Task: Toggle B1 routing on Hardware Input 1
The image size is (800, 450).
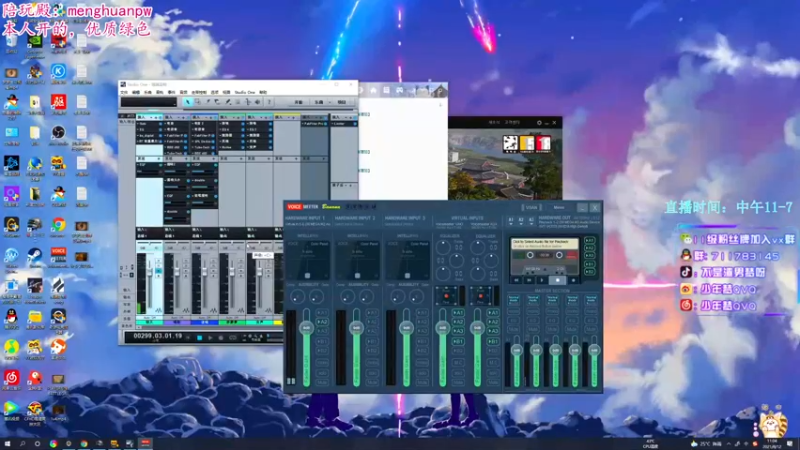Action: [x=322, y=341]
